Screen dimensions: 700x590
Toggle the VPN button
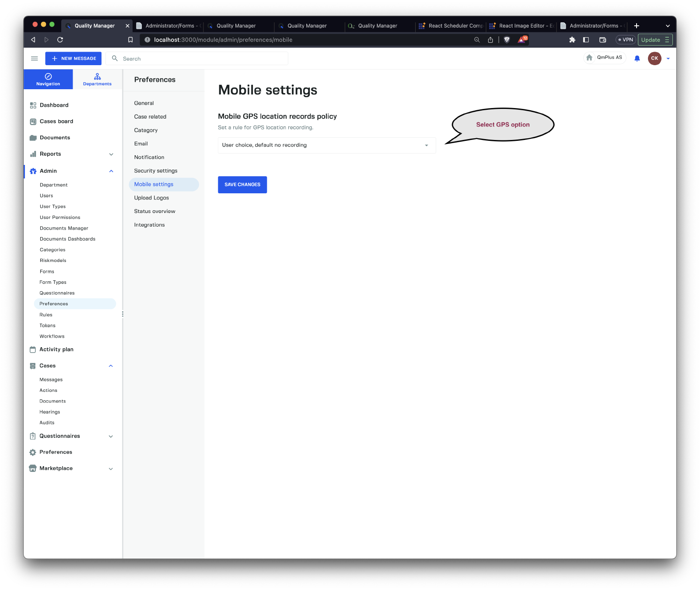625,40
